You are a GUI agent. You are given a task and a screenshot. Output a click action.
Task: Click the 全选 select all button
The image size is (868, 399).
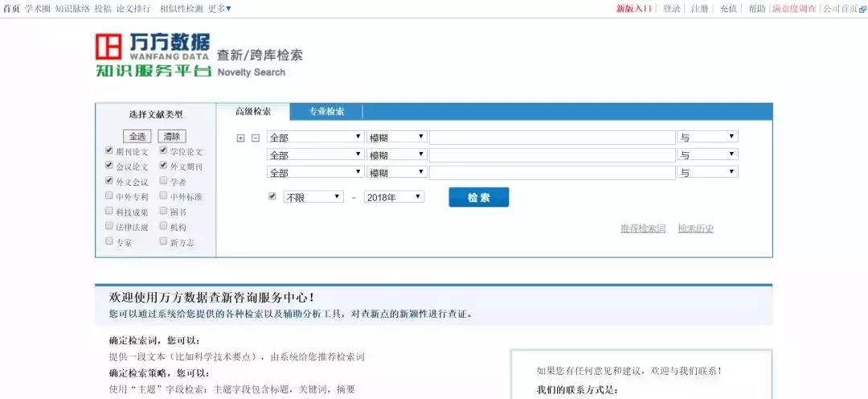tap(137, 136)
